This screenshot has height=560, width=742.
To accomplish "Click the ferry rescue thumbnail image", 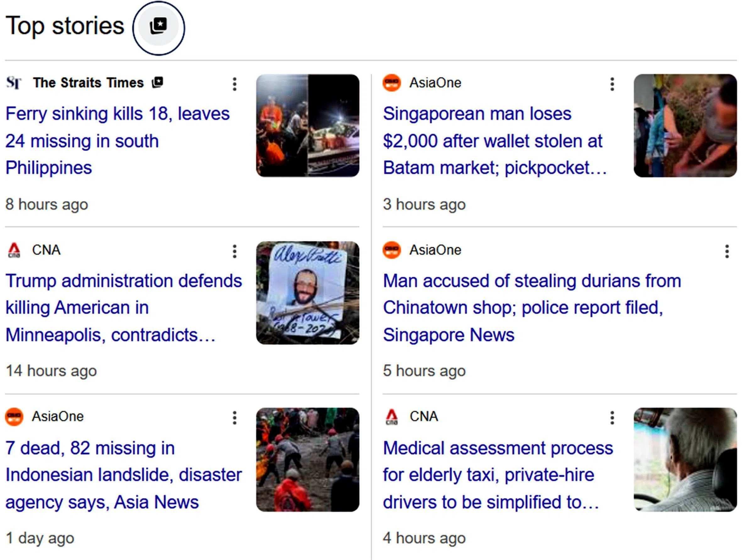I will (307, 125).
